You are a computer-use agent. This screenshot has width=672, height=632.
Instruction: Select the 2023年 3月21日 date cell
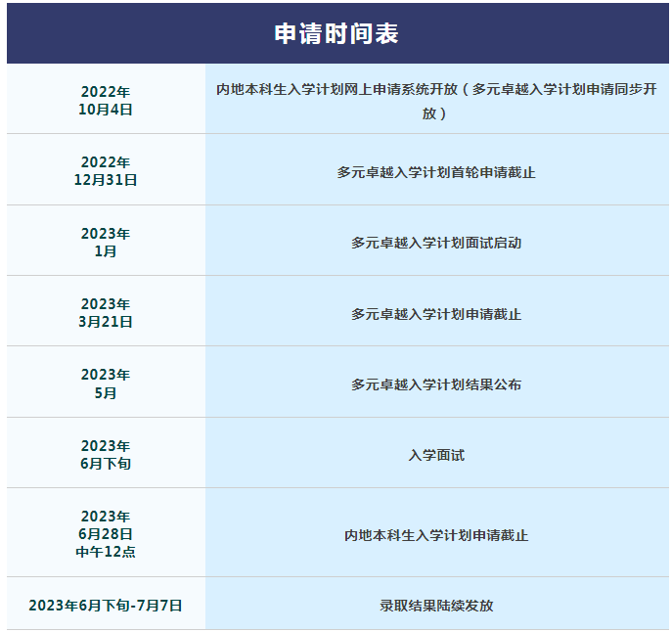click(106, 311)
